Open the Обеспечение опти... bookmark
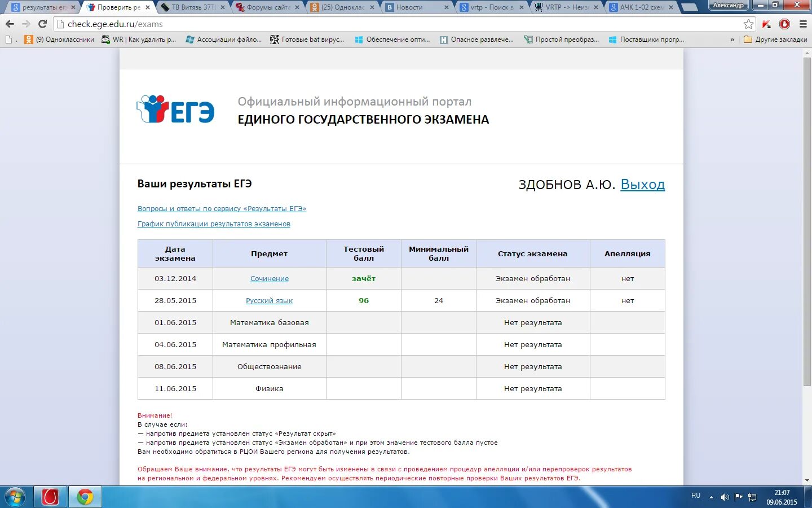Screen dimensions: 812x508 tap(392, 40)
